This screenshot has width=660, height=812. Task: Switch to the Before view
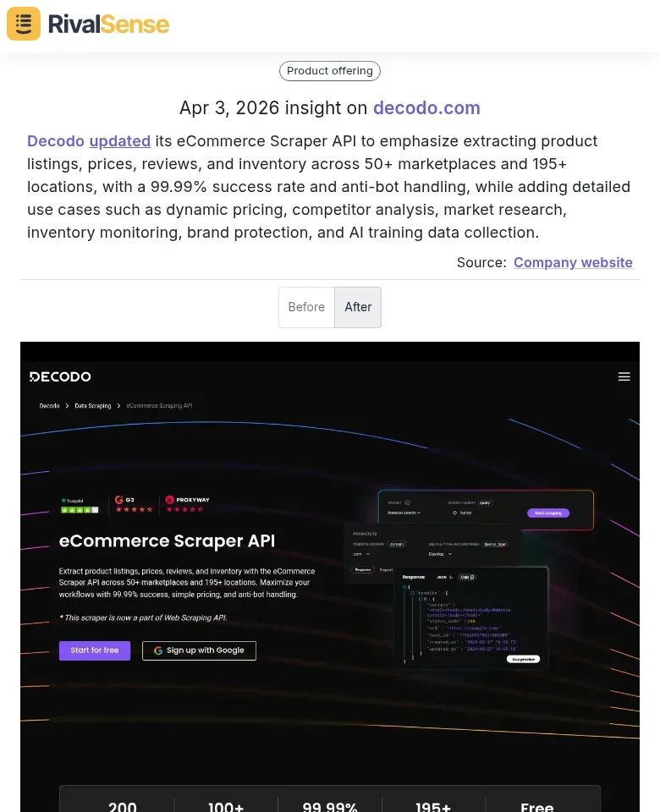tap(306, 307)
